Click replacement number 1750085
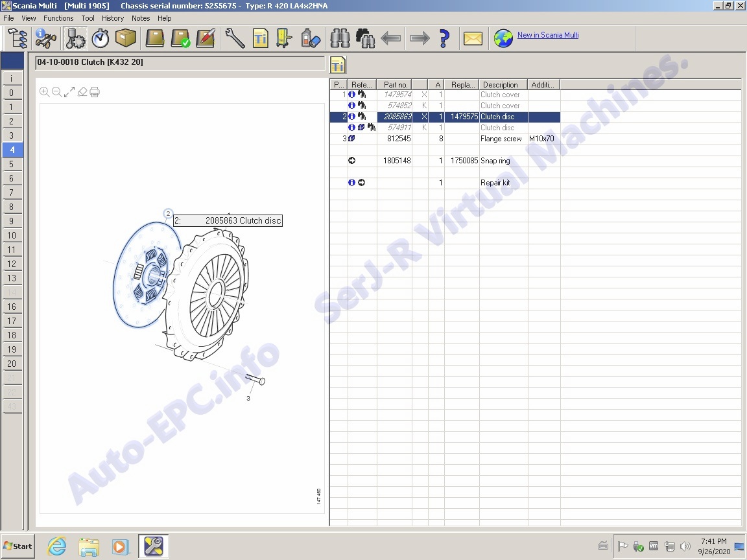Viewport: 747px width, 560px height. coord(464,161)
